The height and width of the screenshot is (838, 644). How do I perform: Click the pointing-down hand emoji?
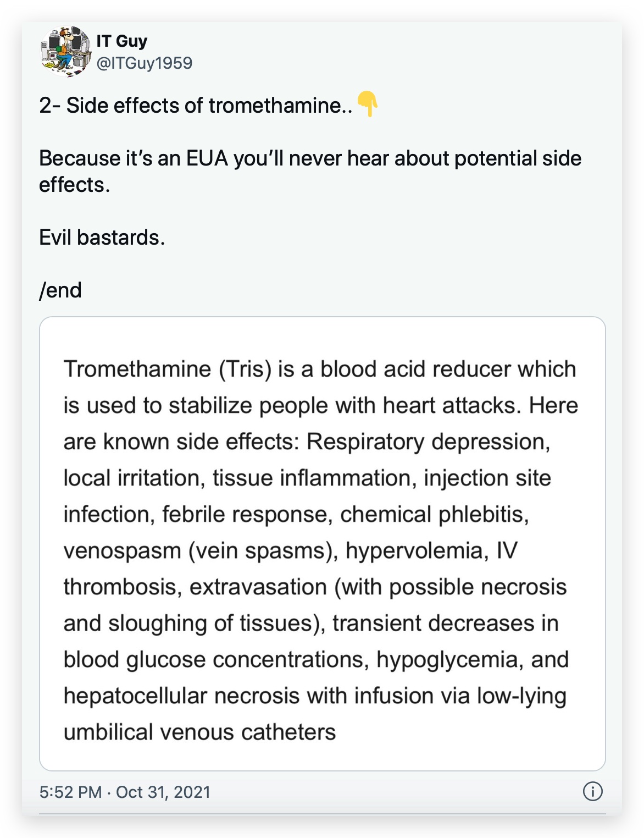click(367, 104)
